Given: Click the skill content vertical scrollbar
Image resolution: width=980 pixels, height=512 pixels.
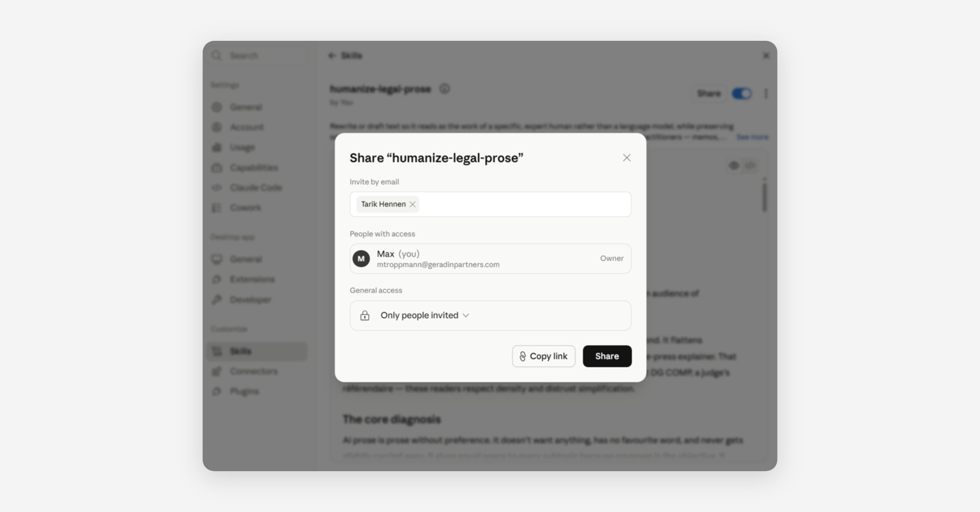Looking at the screenshot, I should pos(764,196).
